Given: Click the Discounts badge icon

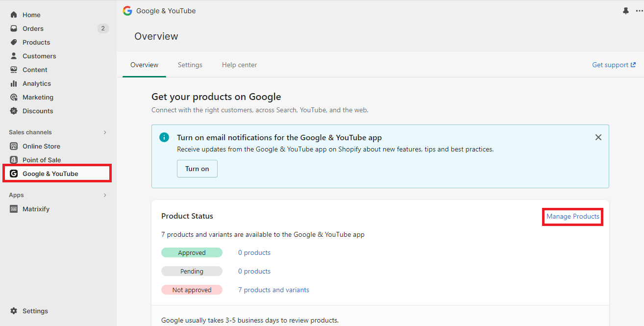Looking at the screenshot, I should tap(14, 111).
